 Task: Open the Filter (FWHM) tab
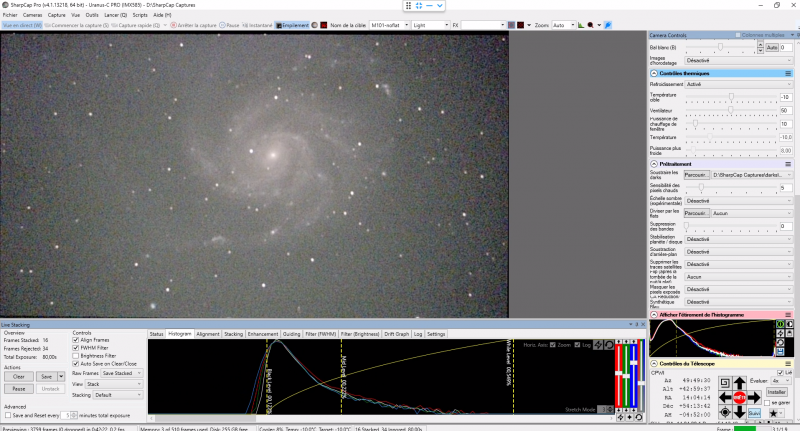tap(320, 334)
